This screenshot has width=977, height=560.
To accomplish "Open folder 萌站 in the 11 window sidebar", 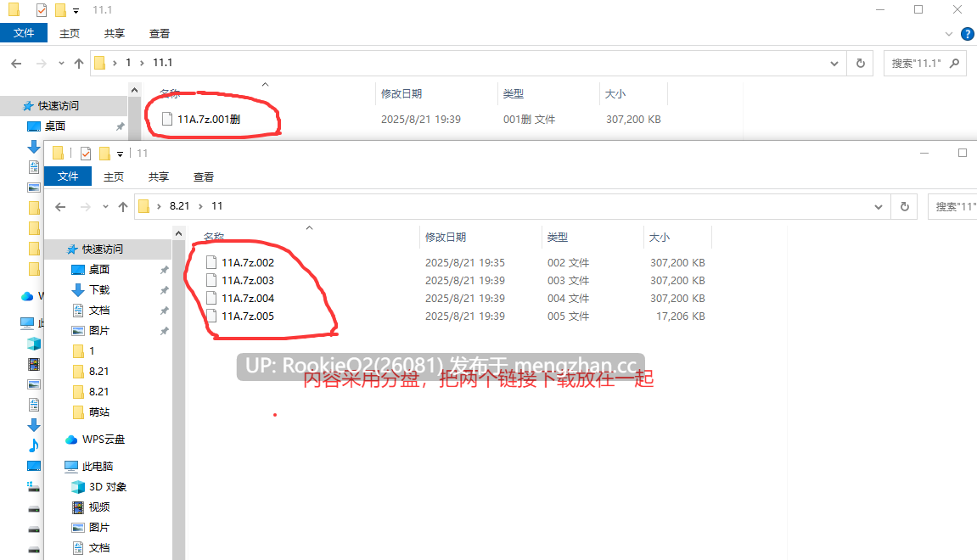I will [x=99, y=412].
